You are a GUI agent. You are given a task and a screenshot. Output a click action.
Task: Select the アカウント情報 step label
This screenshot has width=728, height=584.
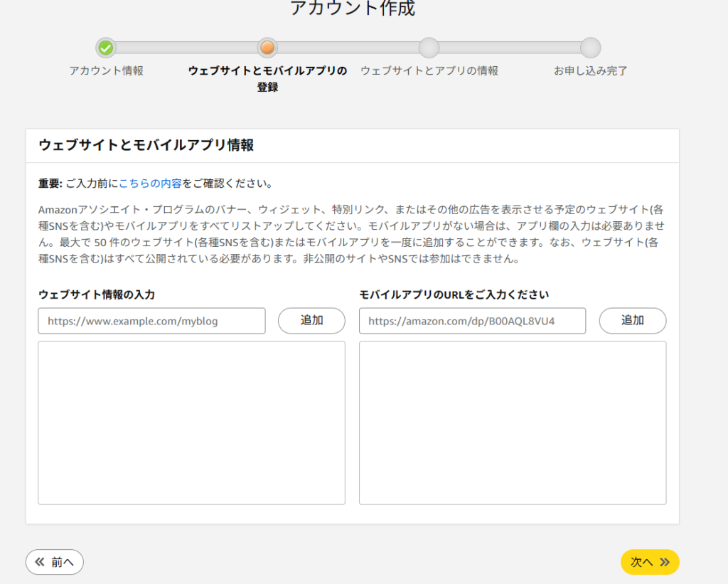click(106, 71)
